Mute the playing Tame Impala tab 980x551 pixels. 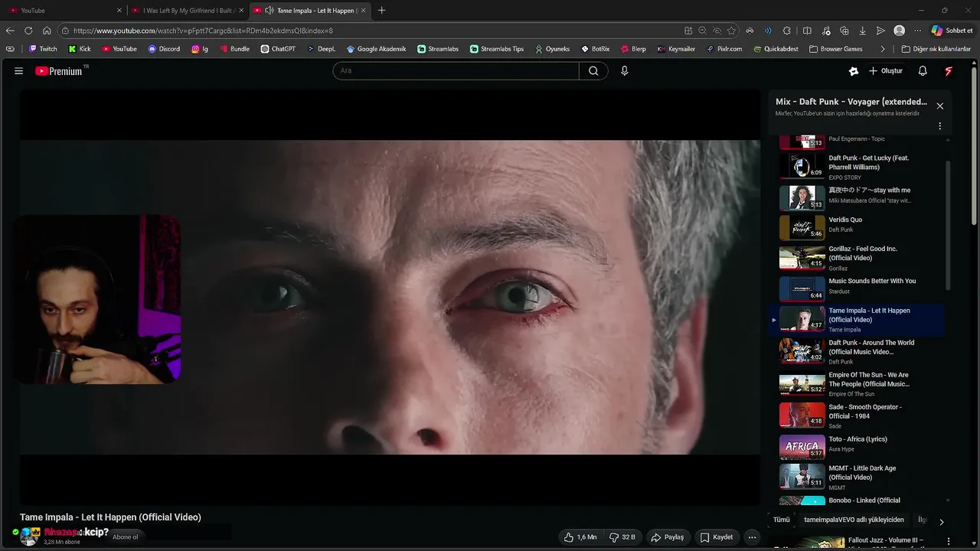(x=269, y=11)
